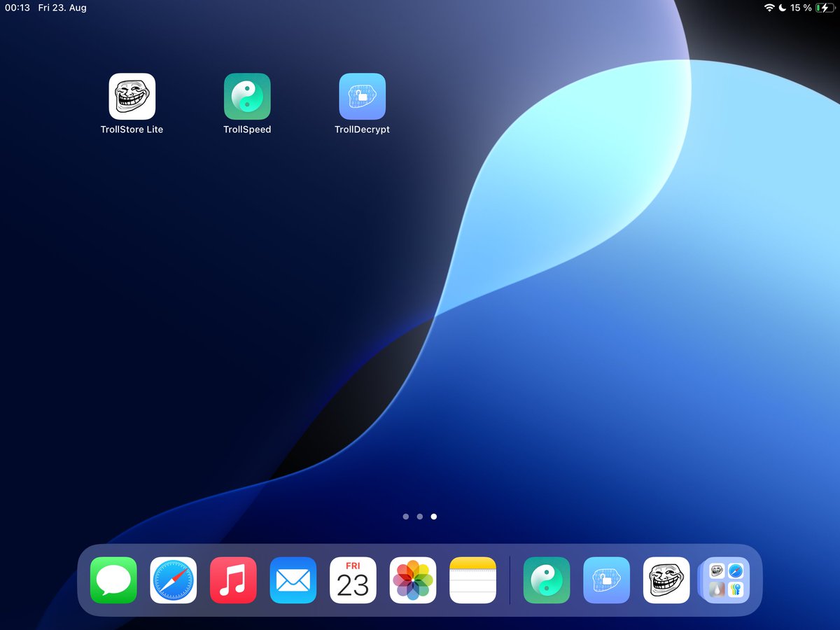Launch Photos from the dock
Viewport: 840px width, 630px height.
(413, 580)
